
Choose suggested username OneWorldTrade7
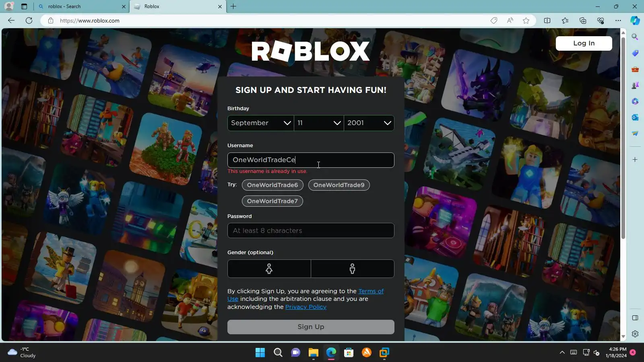[x=272, y=201]
